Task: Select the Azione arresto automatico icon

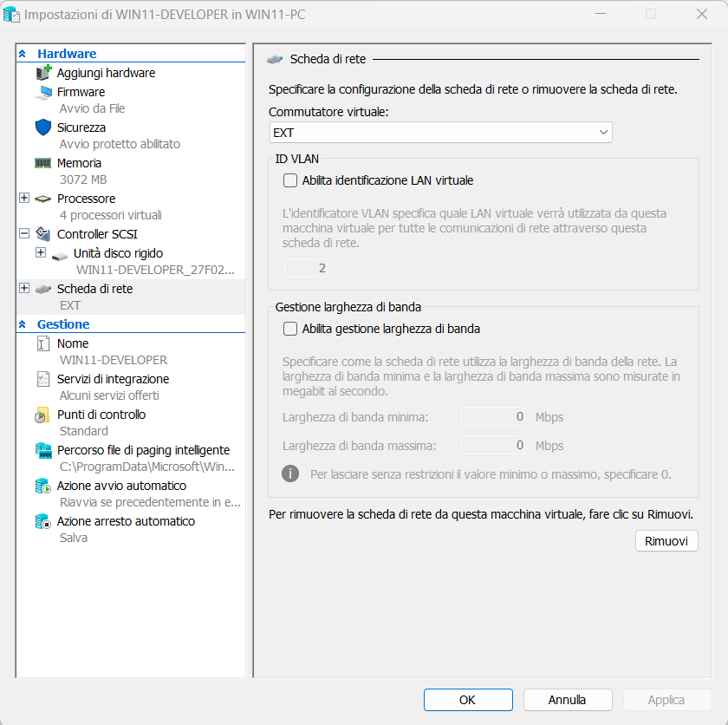Action: 43,521
